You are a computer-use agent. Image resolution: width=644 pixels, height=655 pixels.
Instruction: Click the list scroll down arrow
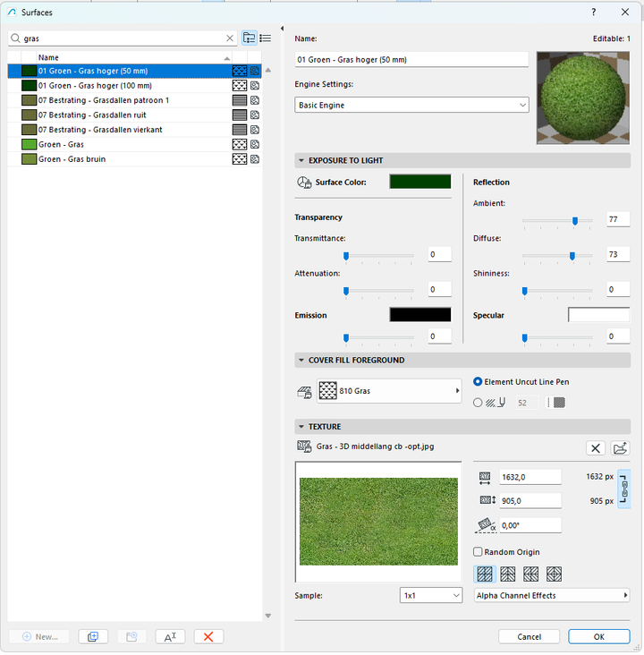coord(268,616)
